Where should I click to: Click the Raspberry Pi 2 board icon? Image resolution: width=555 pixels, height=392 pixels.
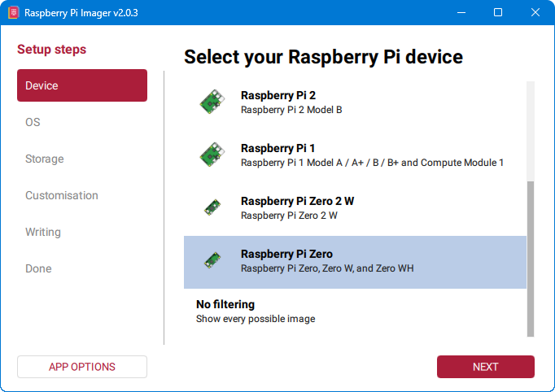213,102
